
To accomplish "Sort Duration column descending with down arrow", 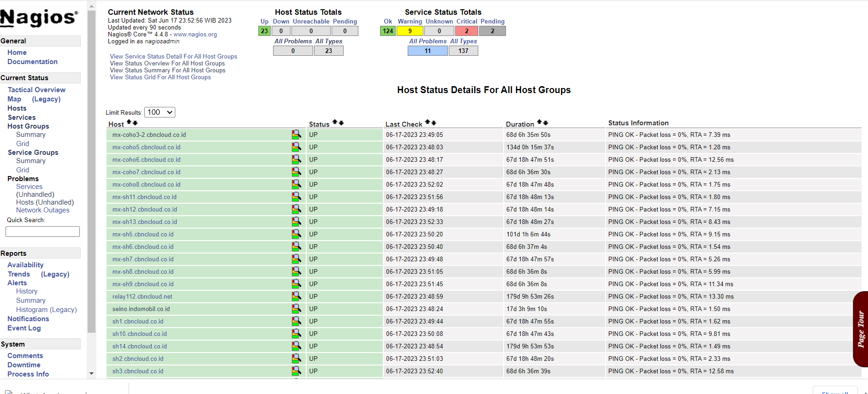I will (546, 123).
